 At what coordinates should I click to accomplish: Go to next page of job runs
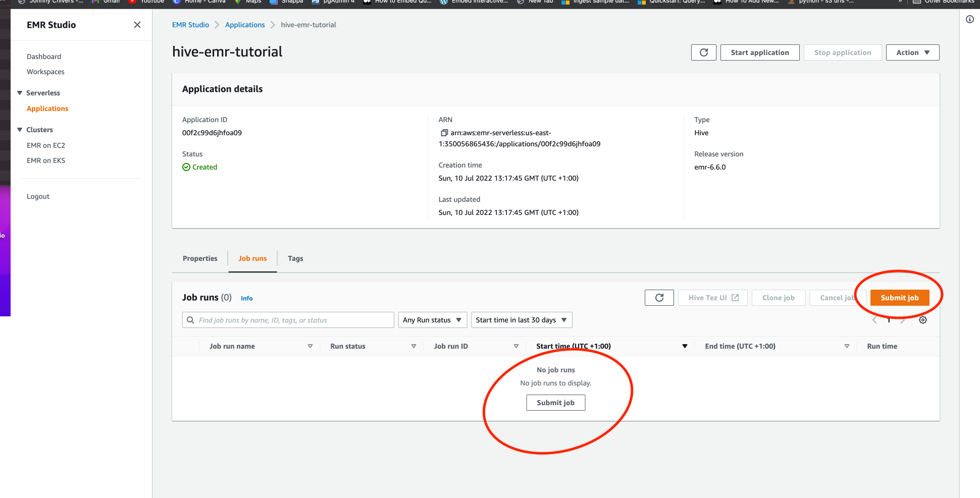[903, 320]
